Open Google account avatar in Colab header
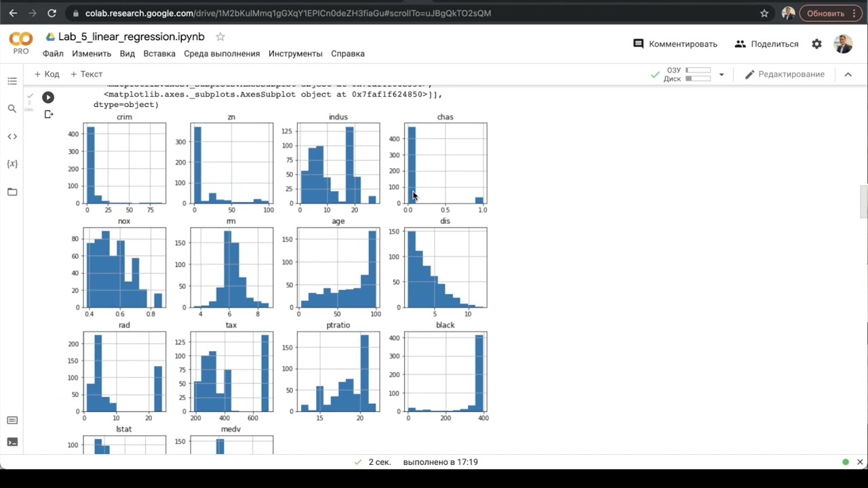This screenshot has width=868, height=488. pos(843,43)
